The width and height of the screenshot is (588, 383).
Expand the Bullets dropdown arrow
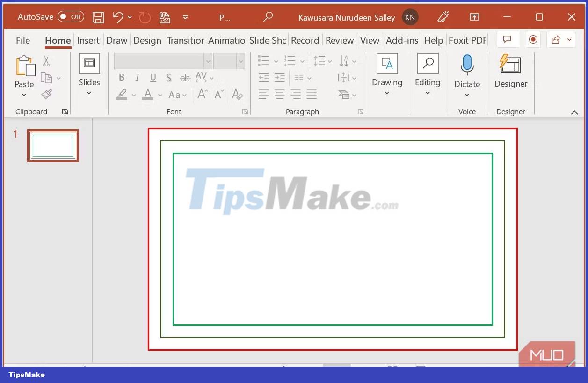276,60
